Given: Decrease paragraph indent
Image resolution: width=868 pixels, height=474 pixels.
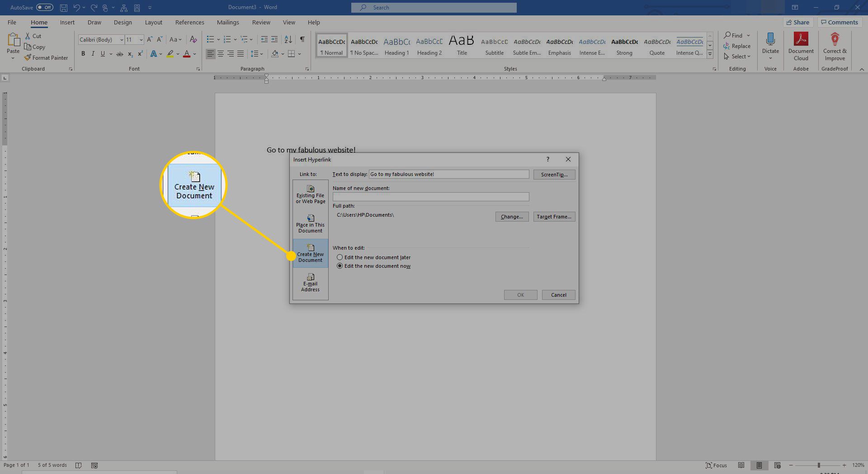Looking at the screenshot, I should 264,39.
